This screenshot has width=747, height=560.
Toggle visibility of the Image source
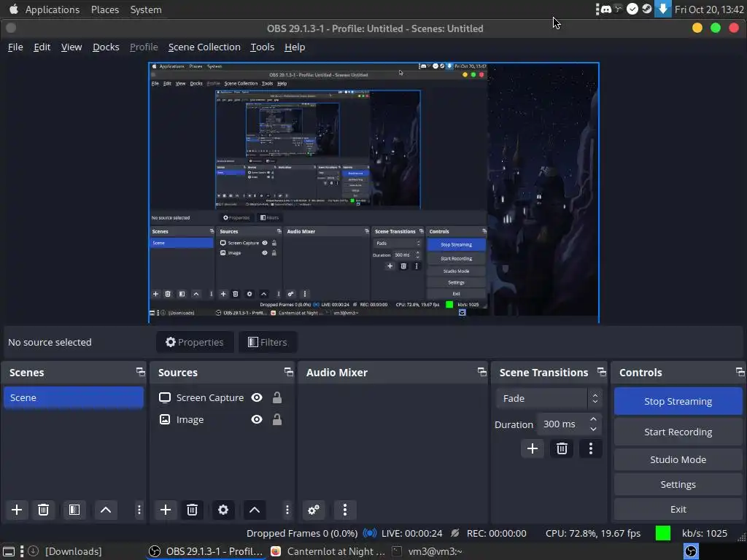(257, 419)
